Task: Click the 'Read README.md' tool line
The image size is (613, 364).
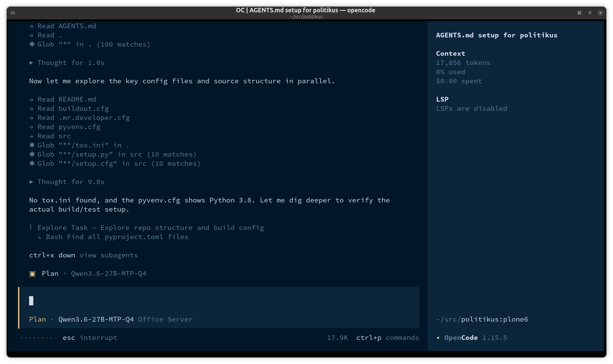Action: [63, 100]
